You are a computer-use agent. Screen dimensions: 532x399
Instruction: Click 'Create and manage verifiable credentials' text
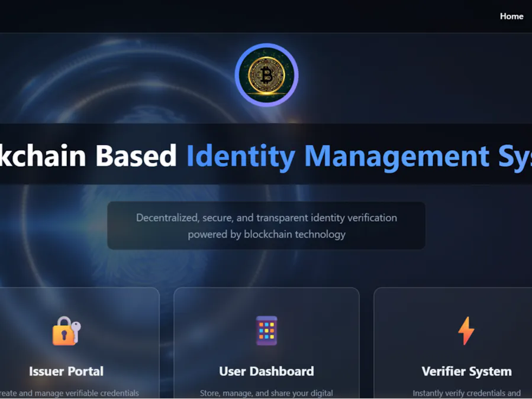[66, 392]
